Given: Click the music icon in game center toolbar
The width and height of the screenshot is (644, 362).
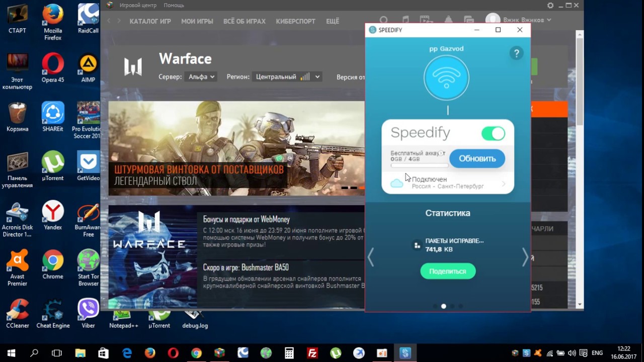Looking at the screenshot, I should [x=405, y=20].
